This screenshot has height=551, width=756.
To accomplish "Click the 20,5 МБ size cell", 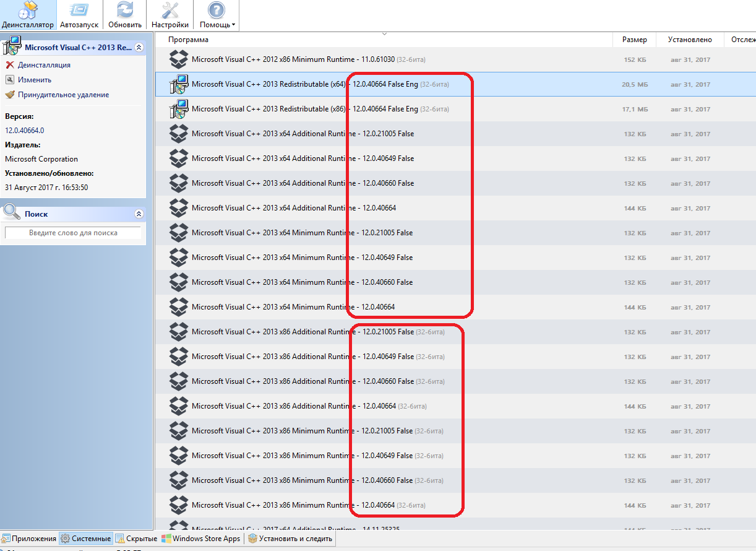I will (x=635, y=84).
